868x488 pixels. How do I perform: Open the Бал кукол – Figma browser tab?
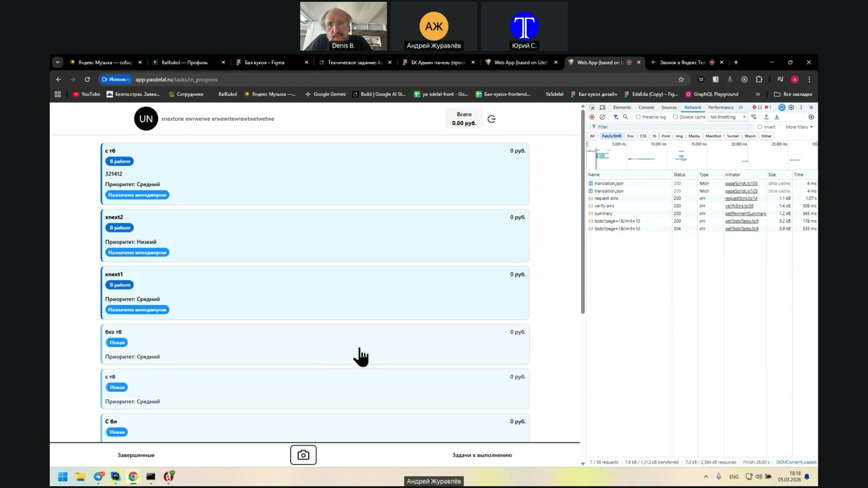pyautogui.click(x=264, y=62)
